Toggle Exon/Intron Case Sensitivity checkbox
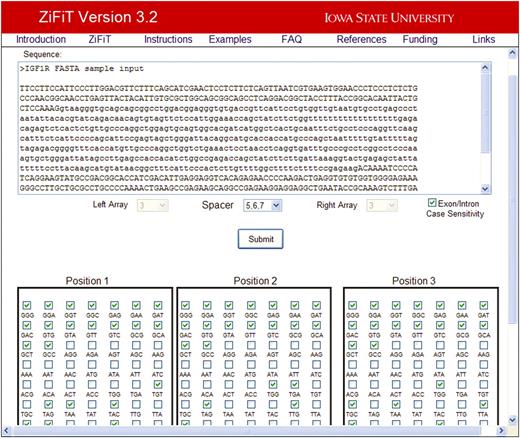Image resolution: width=520 pixels, height=438 pixels. point(432,202)
